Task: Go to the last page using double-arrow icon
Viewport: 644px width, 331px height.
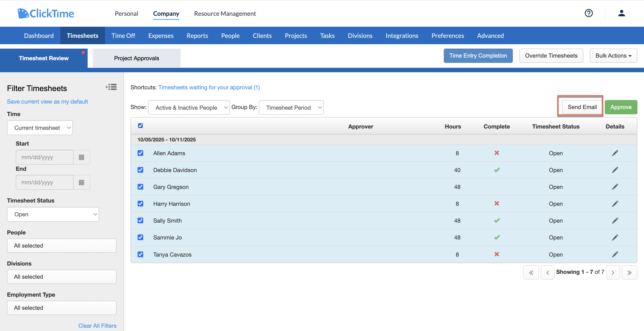Action: 630,272
